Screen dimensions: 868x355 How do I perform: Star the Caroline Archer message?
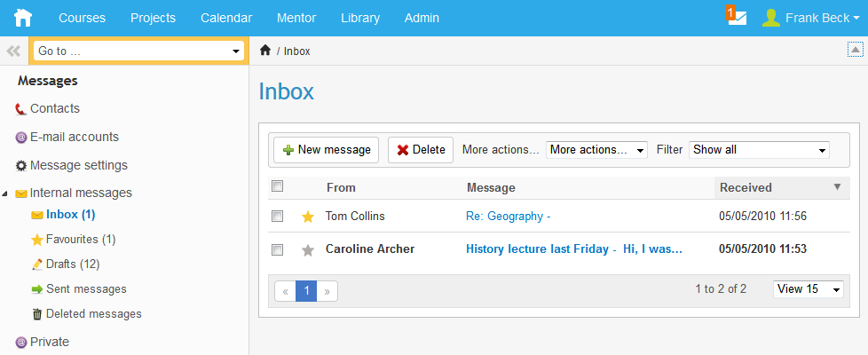coord(308,250)
